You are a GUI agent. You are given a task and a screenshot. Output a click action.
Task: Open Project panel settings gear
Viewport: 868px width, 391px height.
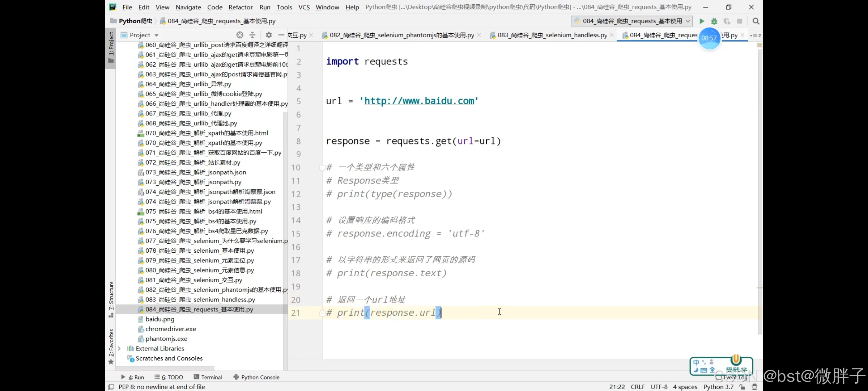268,35
